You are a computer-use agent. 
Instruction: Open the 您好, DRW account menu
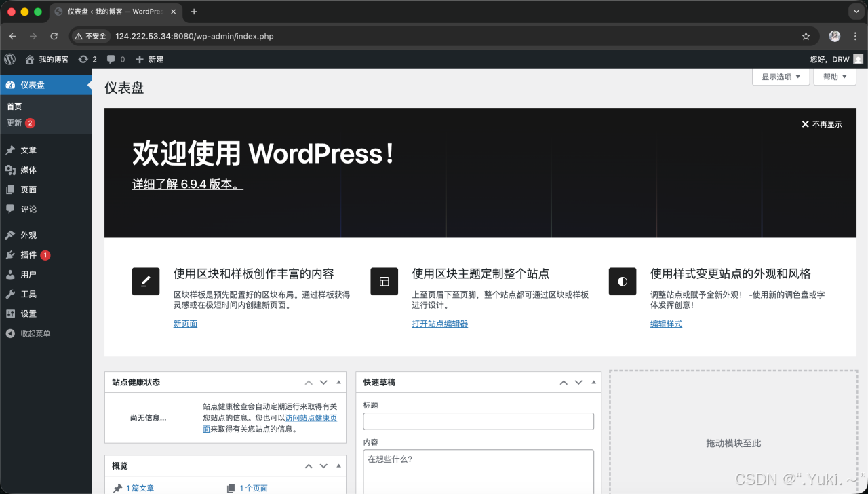pos(836,59)
